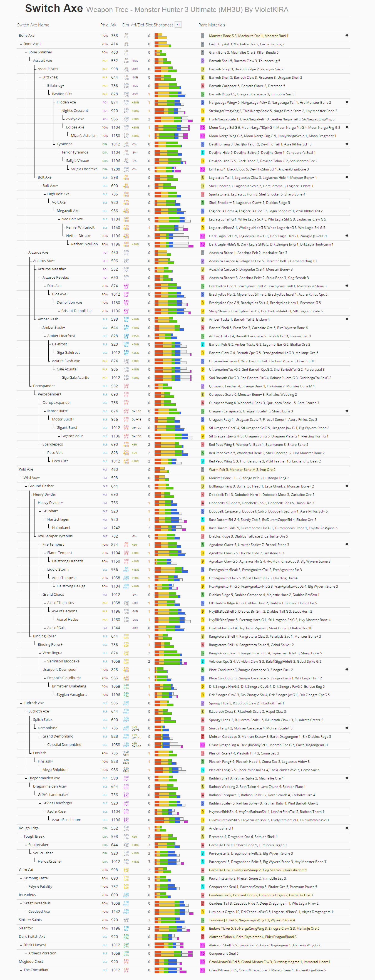Viewport: 375px width, 980px height.
Task: Select the Amber Hoarfrost tree entry
Action: 61,336
